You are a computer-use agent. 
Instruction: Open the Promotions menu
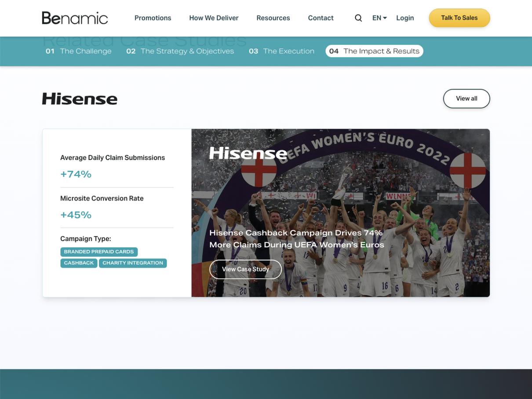(153, 18)
